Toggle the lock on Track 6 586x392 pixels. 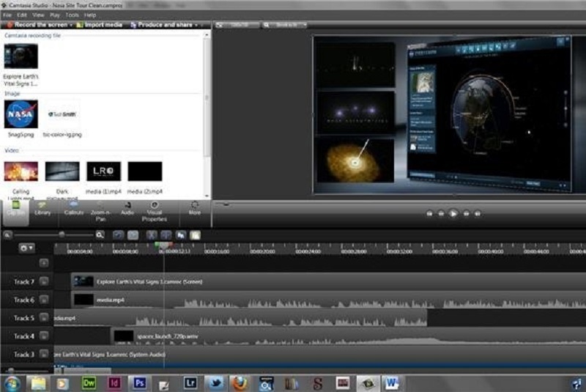pyautogui.click(x=44, y=300)
